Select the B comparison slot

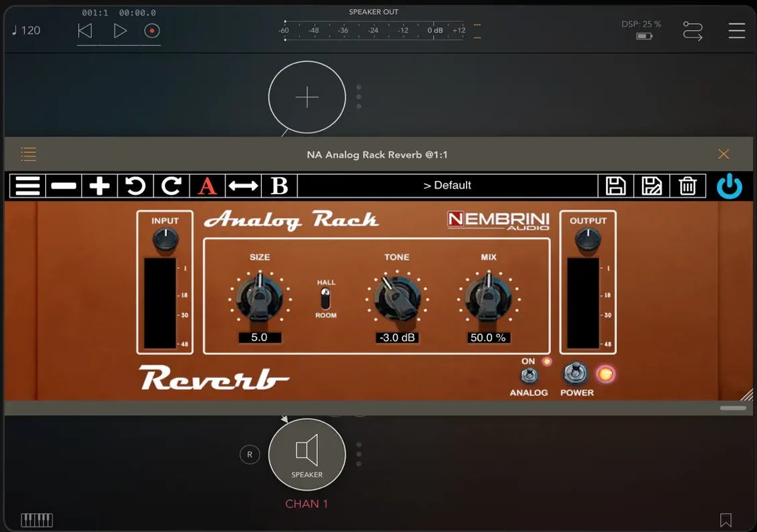click(x=279, y=186)
